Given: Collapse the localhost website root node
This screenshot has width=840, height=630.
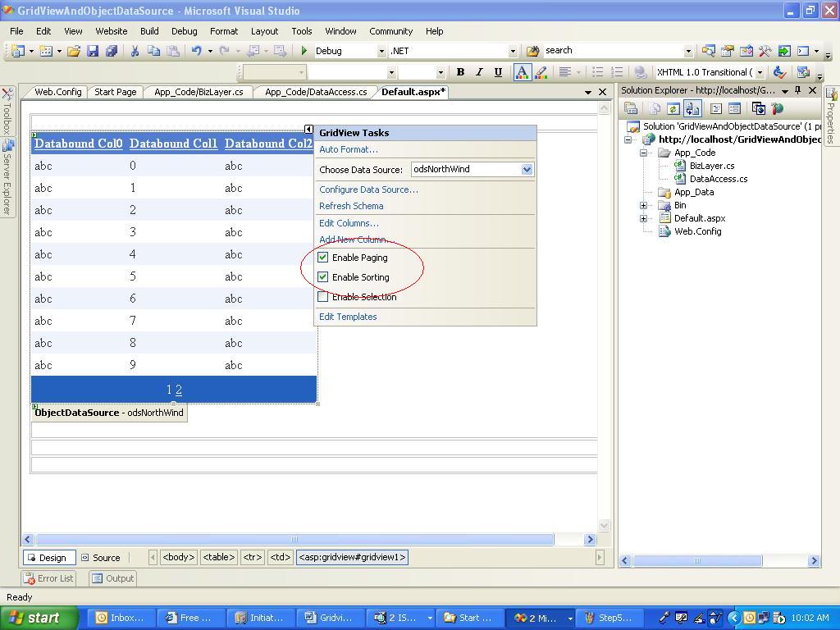Looking at the screenshot, I should 628,139.
